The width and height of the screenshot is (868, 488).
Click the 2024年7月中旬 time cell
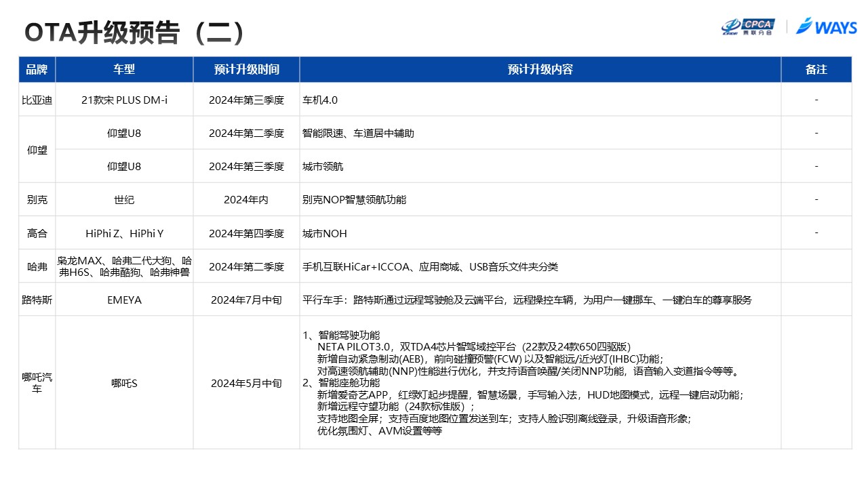246,299
